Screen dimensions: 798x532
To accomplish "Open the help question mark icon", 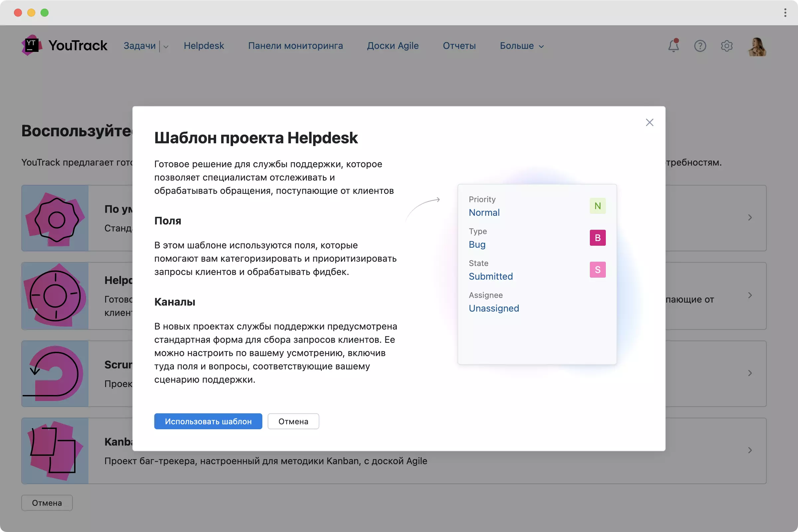I will pyautogui.click(x=700, y=46).
